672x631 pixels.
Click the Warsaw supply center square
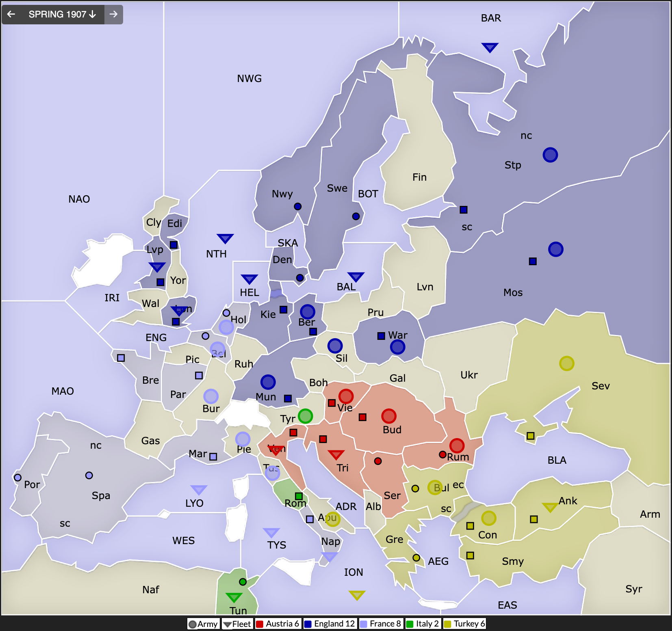381,336
